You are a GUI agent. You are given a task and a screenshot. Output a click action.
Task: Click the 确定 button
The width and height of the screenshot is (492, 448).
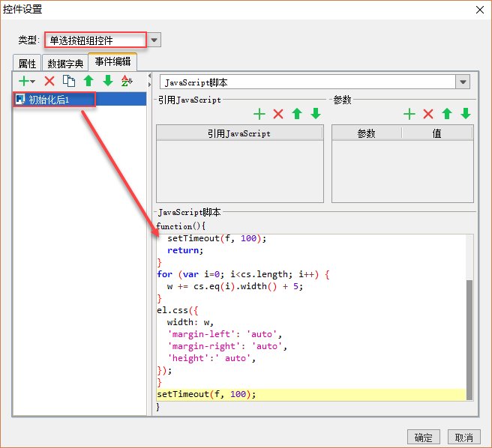point(423,437)
